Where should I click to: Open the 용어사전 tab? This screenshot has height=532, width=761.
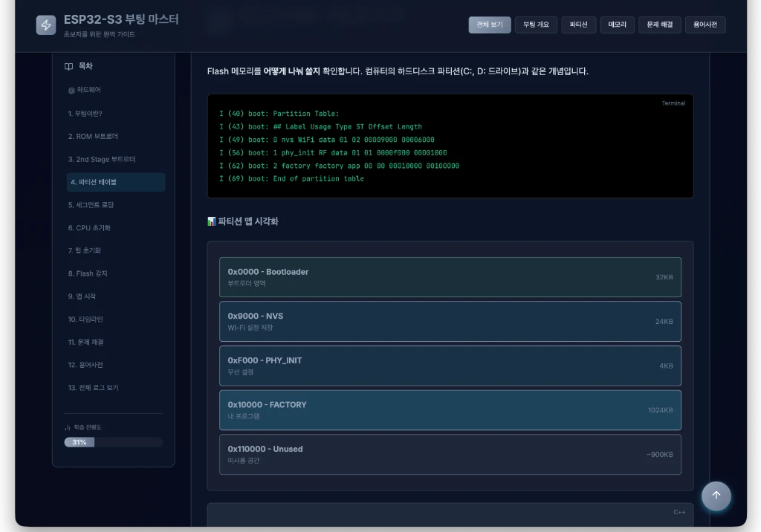click(705, 25)
